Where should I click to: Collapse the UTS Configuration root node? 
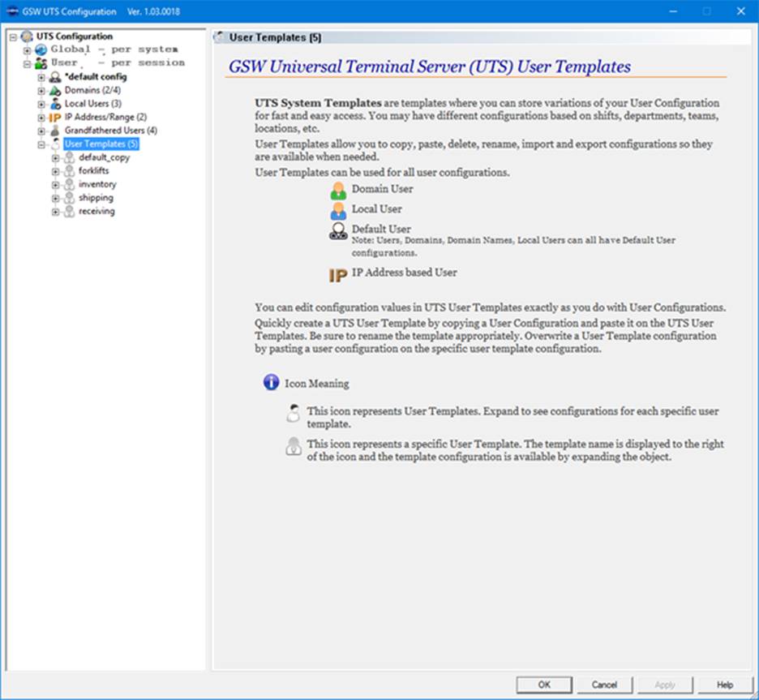(14, 37)
